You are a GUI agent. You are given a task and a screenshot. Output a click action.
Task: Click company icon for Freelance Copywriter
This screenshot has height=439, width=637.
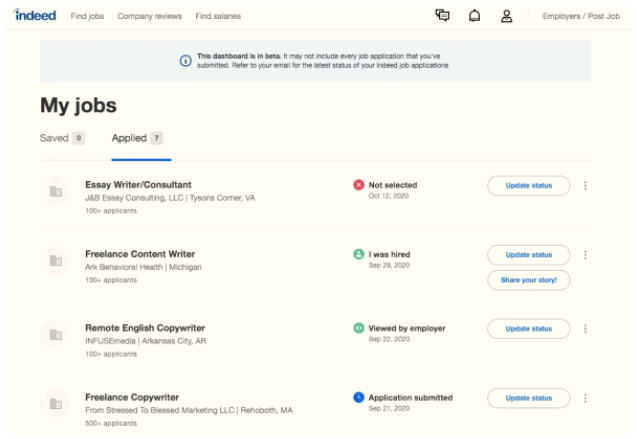tap(56, 404)
